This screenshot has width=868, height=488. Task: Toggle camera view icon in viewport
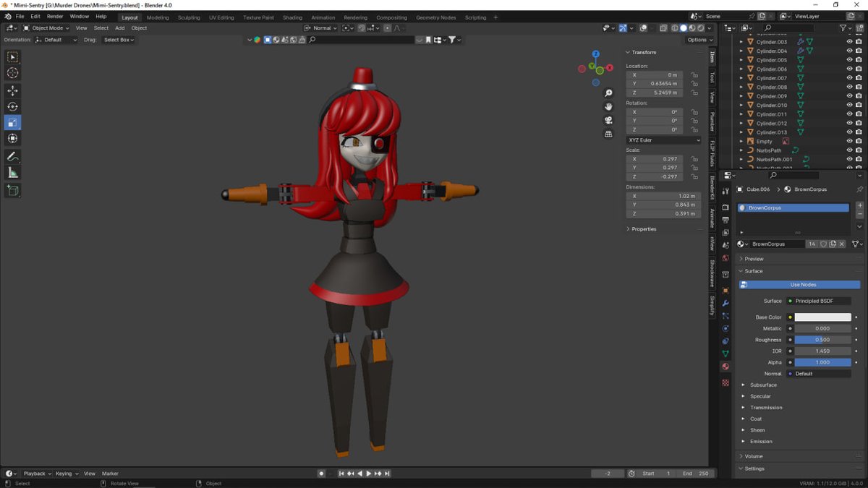[608, 120]
